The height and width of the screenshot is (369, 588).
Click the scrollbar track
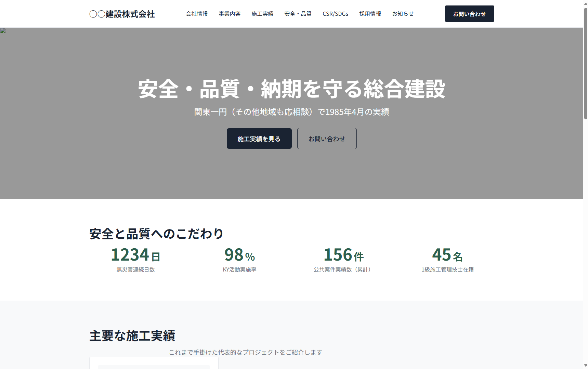[585, 205]
